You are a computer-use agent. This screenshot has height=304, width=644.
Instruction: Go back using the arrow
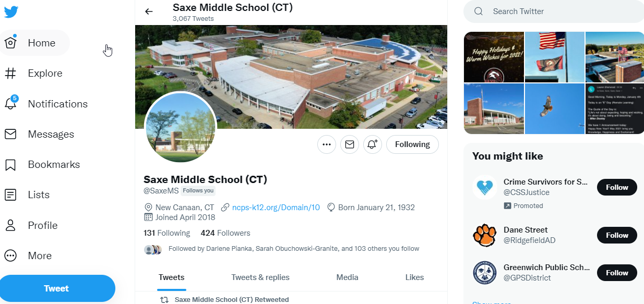pos(149,11)
